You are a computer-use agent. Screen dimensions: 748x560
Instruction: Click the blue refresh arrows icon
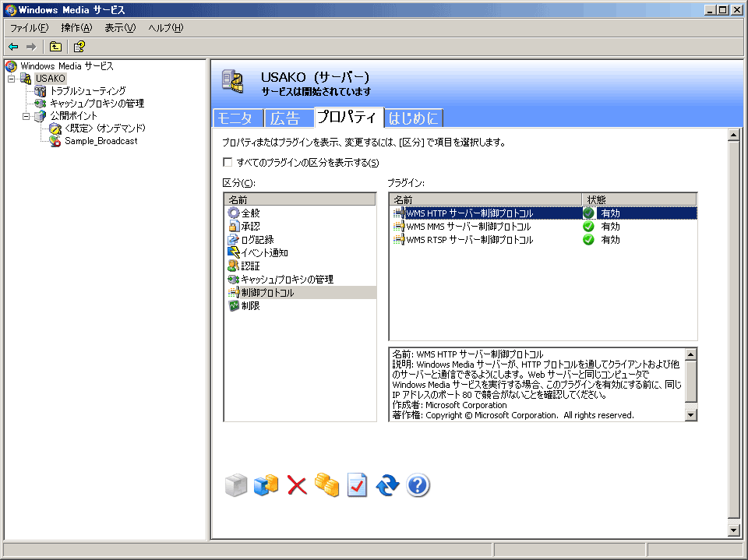pos(387,485)
